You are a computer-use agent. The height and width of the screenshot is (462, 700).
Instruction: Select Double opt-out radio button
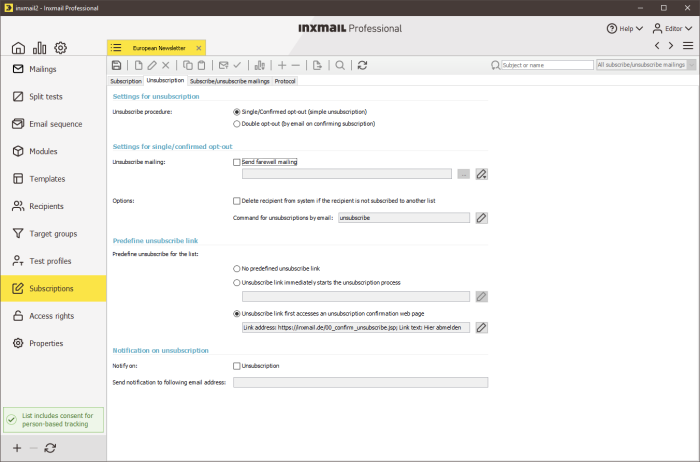point(237,124)
